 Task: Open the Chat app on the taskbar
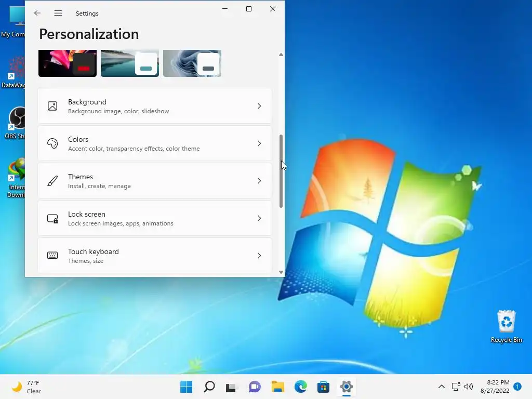[x=255, y=387]
